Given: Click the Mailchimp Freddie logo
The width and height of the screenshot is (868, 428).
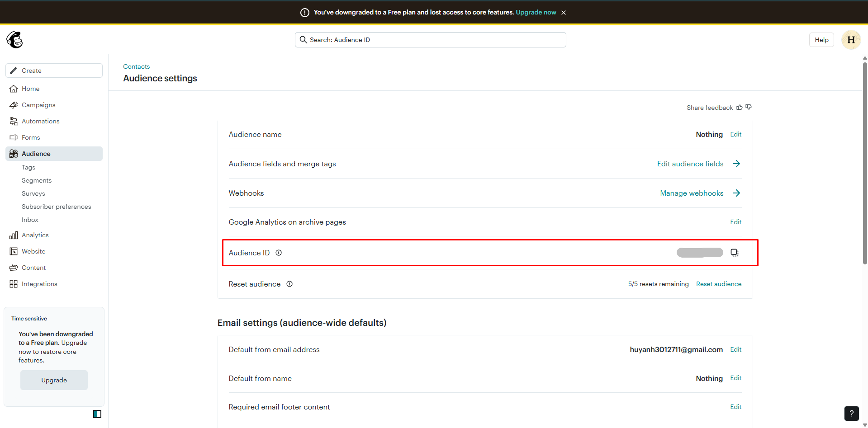Looking at the screenshot, I should point(14,40).
